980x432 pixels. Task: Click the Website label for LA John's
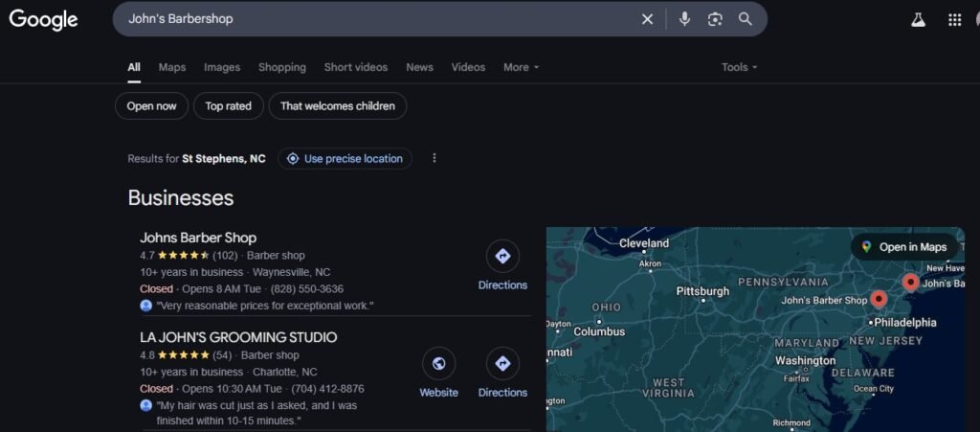coord(438,393)
